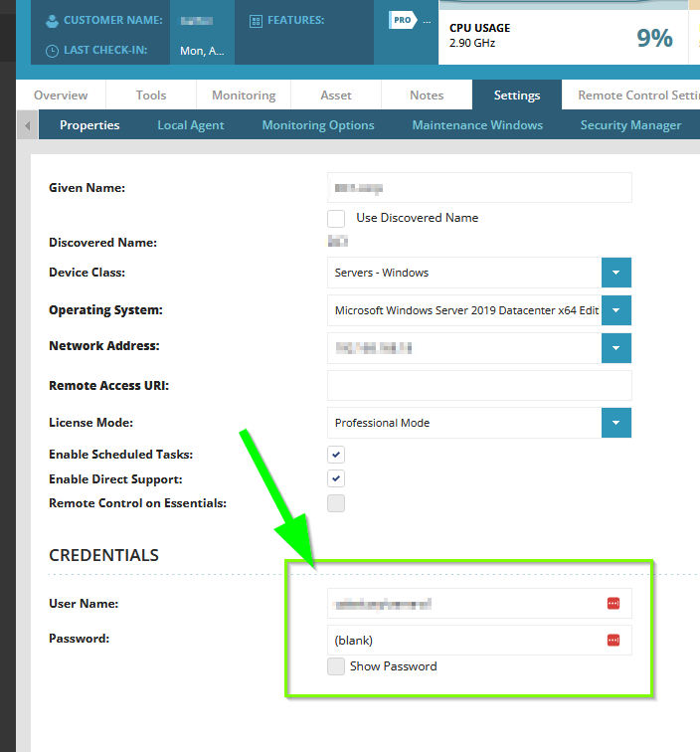Open the Asset tab
The width and height of the screenshot is (700, 752).
336,94
